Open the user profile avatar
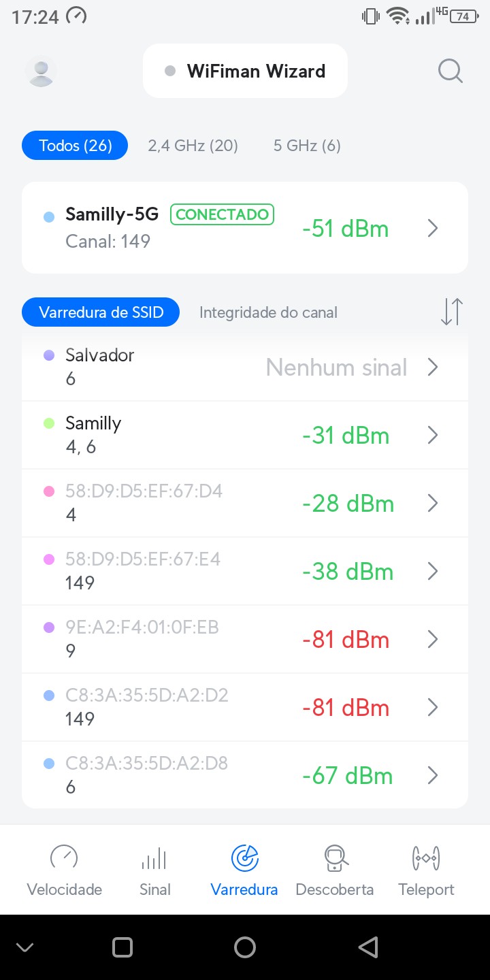Screen dimensions: 490x980 coord(41,71)
